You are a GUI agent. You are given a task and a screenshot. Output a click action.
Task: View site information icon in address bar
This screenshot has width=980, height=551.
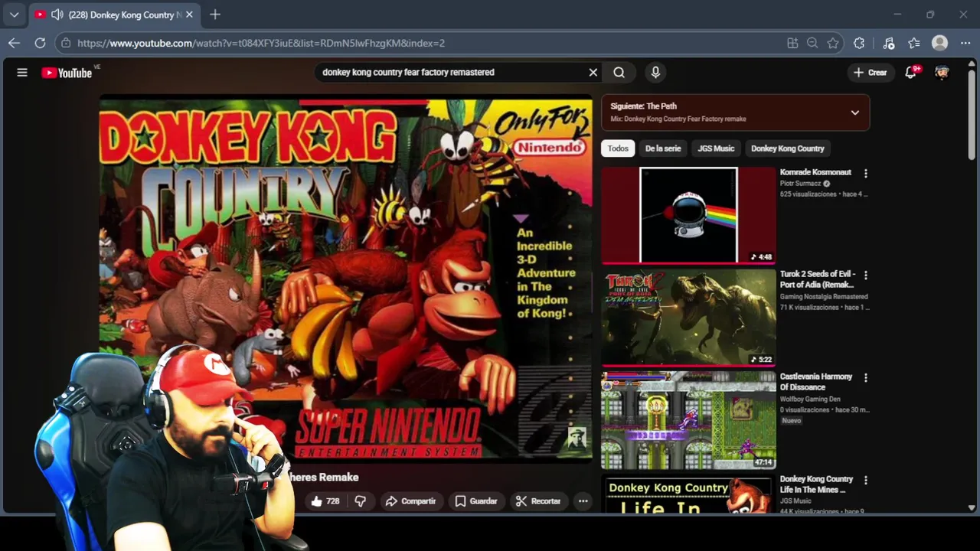pos(66,43)
